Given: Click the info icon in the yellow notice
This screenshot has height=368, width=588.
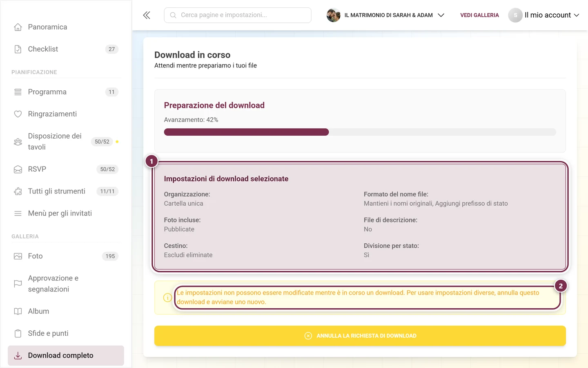Looking at the screenshot, I should (x=167, y=298).
